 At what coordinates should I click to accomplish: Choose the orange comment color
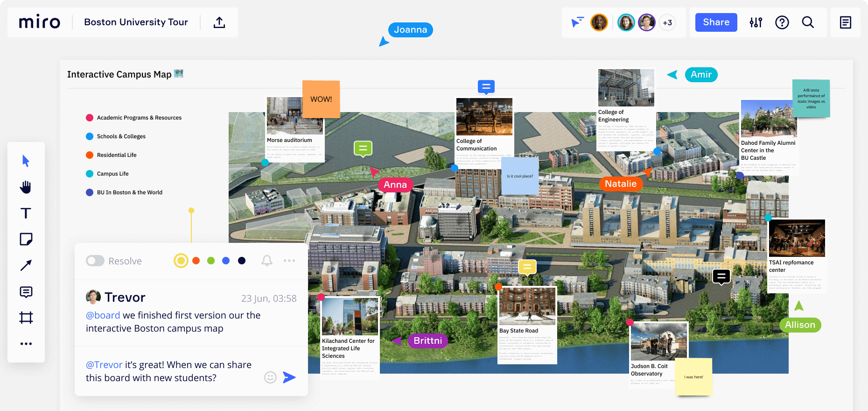[x=196, y=261]
